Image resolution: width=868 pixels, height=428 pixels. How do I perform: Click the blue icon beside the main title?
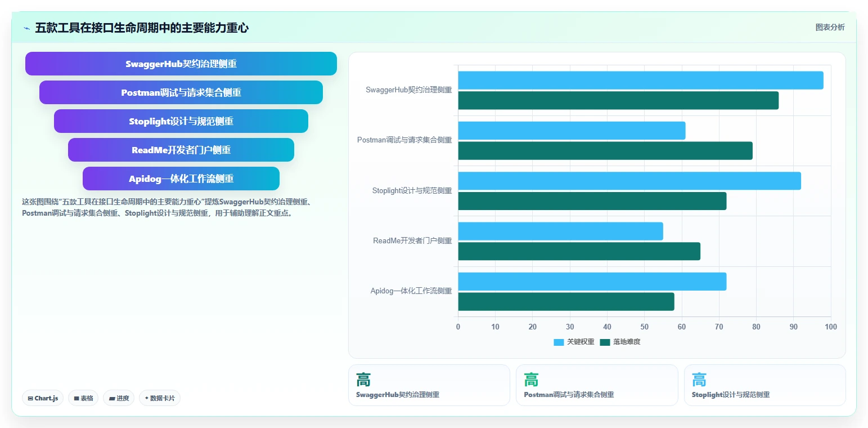(26, 28)
